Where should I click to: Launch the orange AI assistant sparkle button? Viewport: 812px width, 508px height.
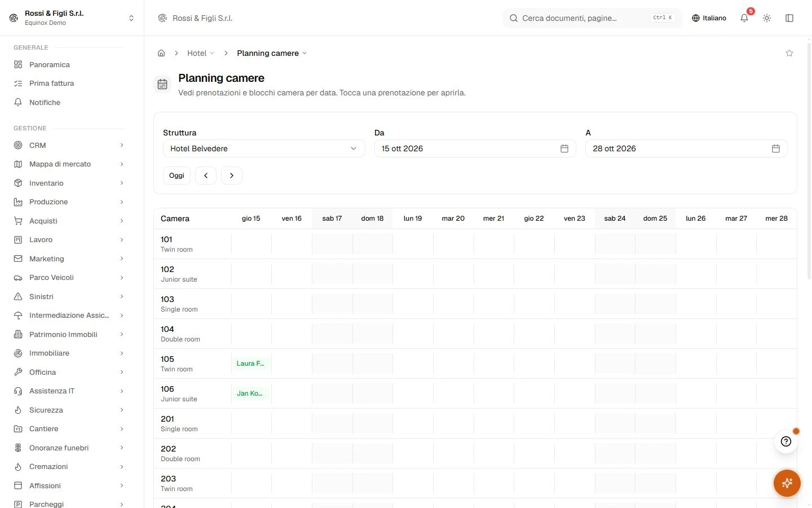tap(787, 483)
